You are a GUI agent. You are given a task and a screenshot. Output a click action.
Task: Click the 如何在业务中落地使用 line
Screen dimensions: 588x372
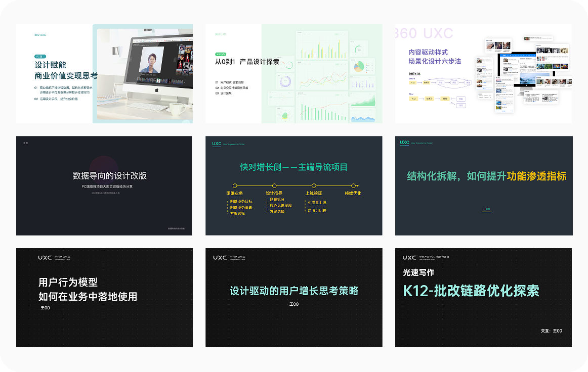[x=88, y=297]
